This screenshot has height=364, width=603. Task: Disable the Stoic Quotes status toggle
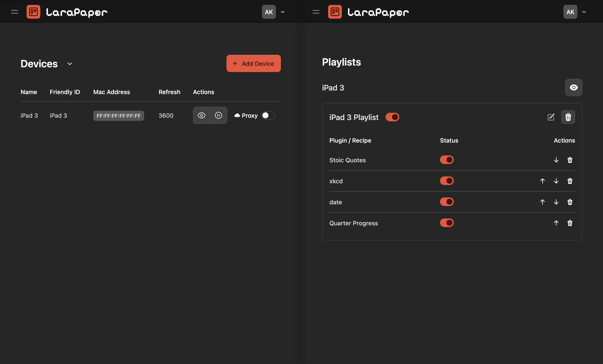click(447, 160)
